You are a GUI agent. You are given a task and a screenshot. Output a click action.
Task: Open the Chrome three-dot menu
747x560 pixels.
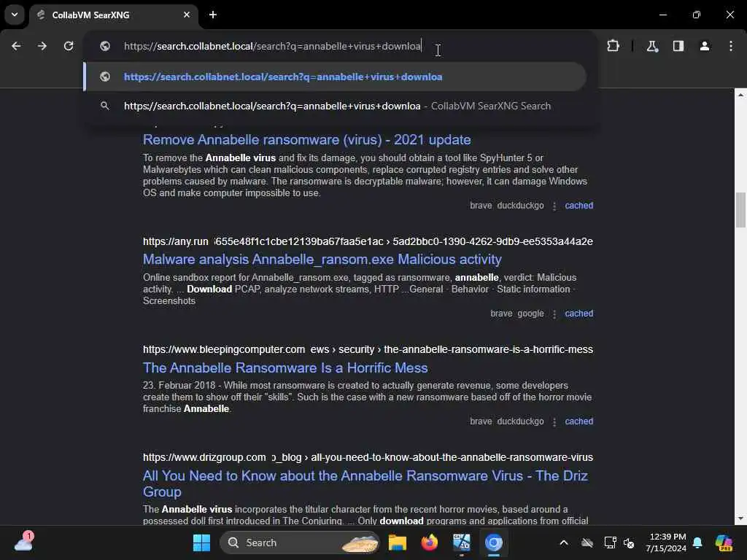pyautogui.click(x=731, y=46)
